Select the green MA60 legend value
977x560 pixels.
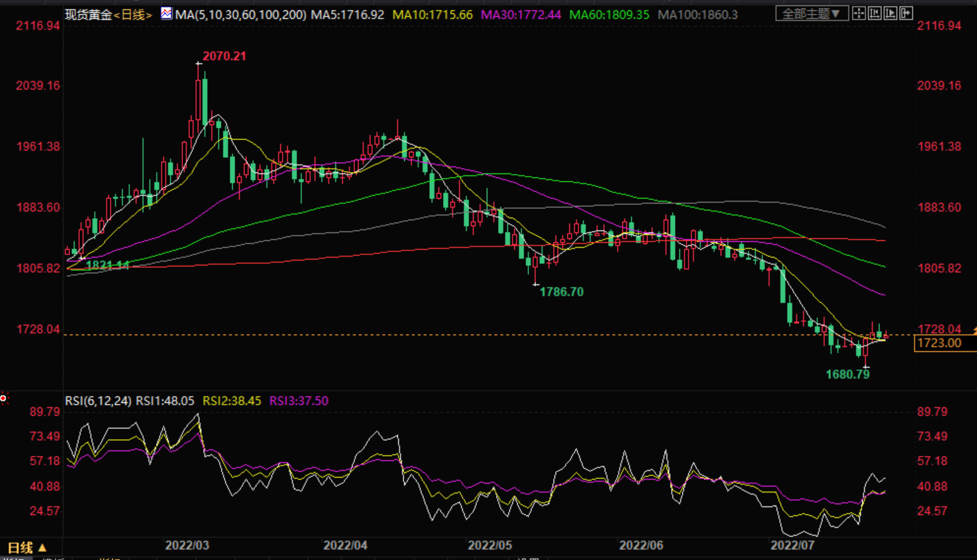[609, 14]
